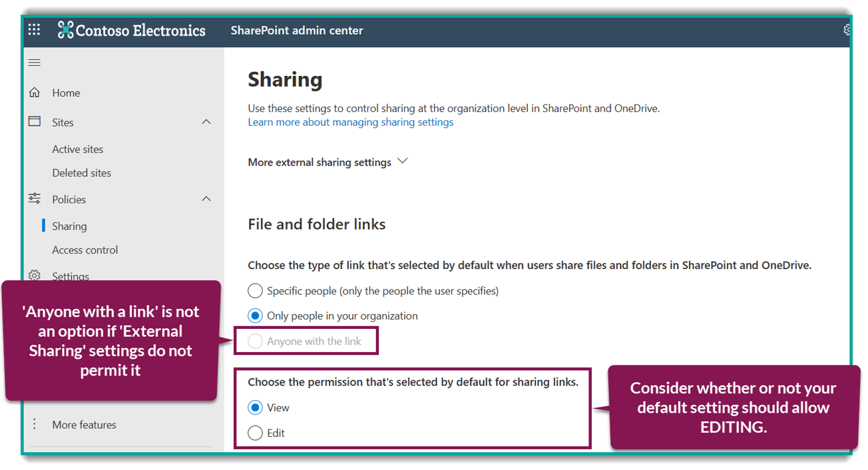
Task: Open More features from the sidebar
Action: point(85,424)
